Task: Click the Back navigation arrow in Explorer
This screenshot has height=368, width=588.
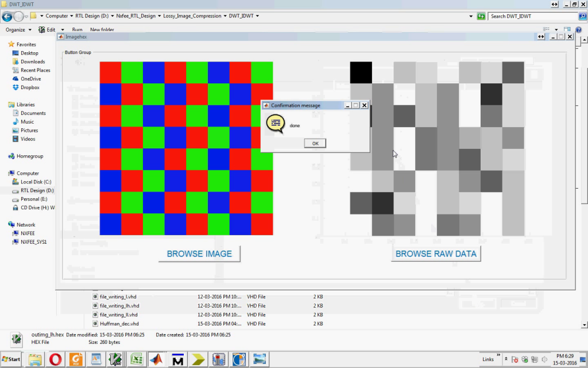Action: [x=7, y=16]
